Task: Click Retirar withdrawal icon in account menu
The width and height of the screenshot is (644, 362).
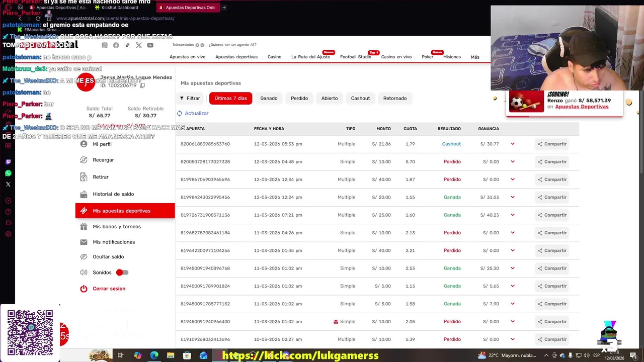Action: point(84,177)
